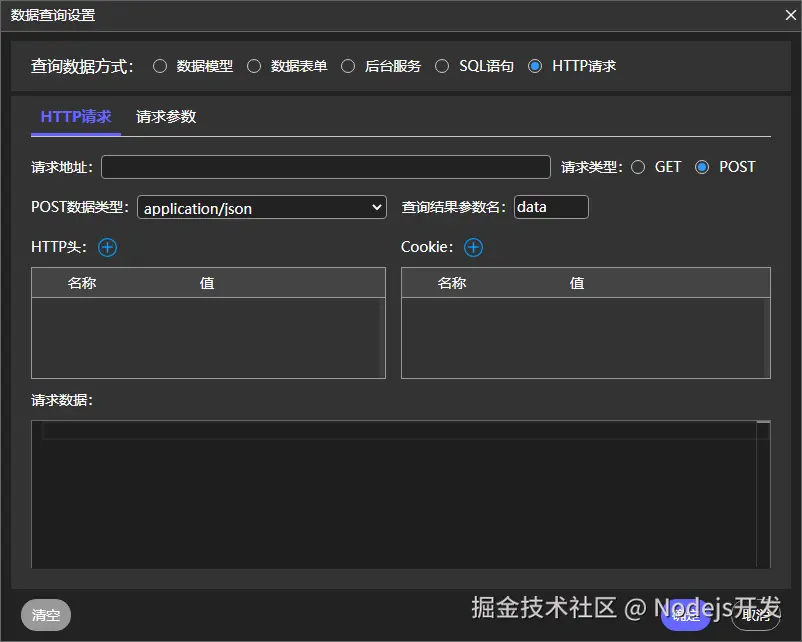
Task: Switch request type to GET
Action: pos(638,166)
